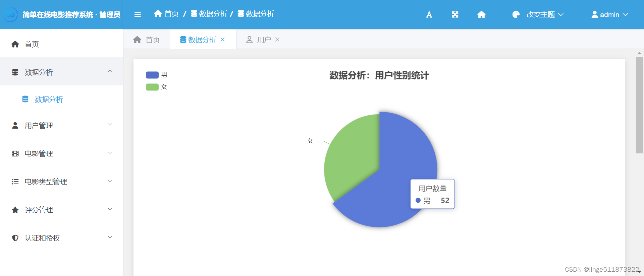Image resolution: width=644 pixels, height=276 pixels.
Task: Click the house icon in 首页 tab
Action: coord(137,40)
